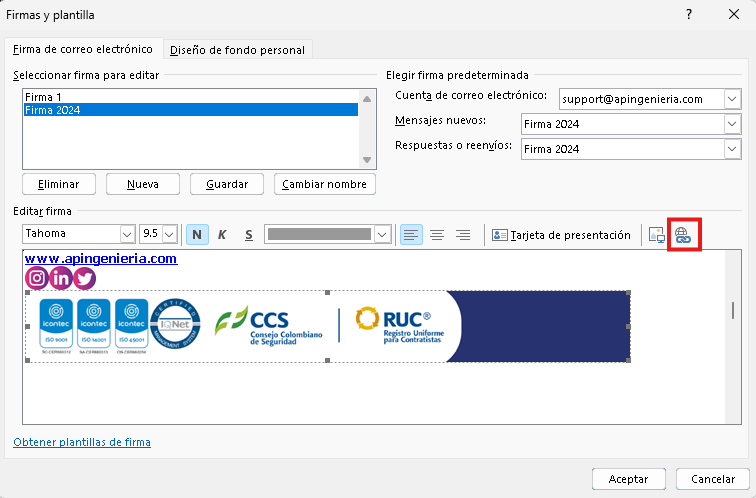Open the Respuestas o reenvíos dropdown

pyautogui.click(x=732, y=149)
